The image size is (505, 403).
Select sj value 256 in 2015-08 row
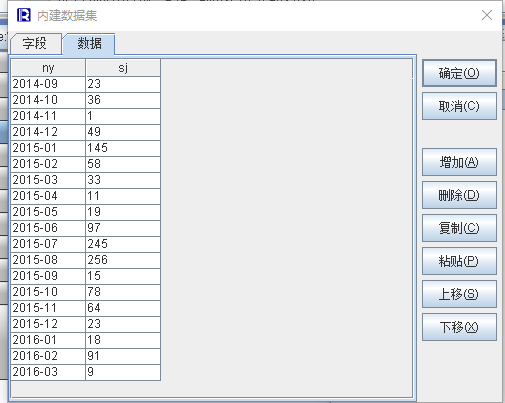click(123, 260)
